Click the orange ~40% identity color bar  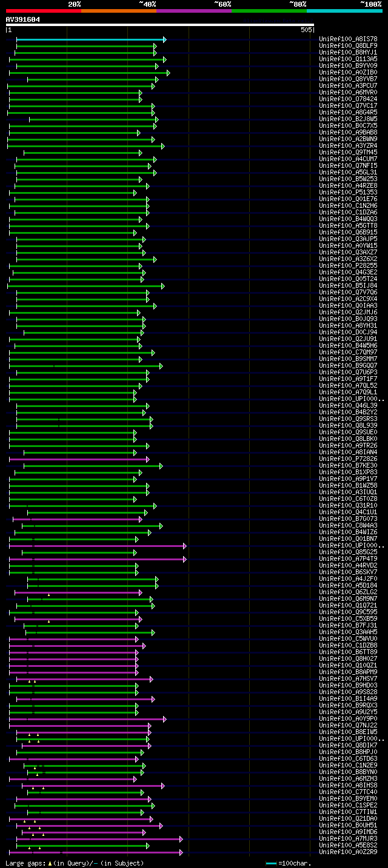[x=118, y=10]
